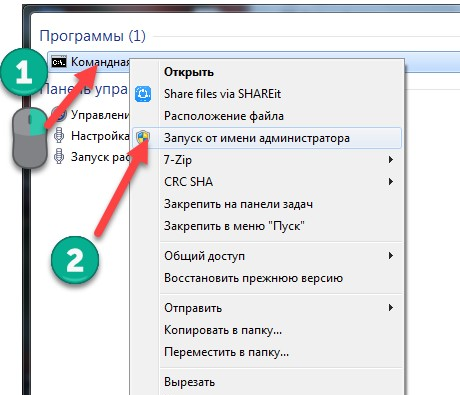Click the Command Prompt icon next to Командная
This screenshot has width=460, height=395.
59,62
